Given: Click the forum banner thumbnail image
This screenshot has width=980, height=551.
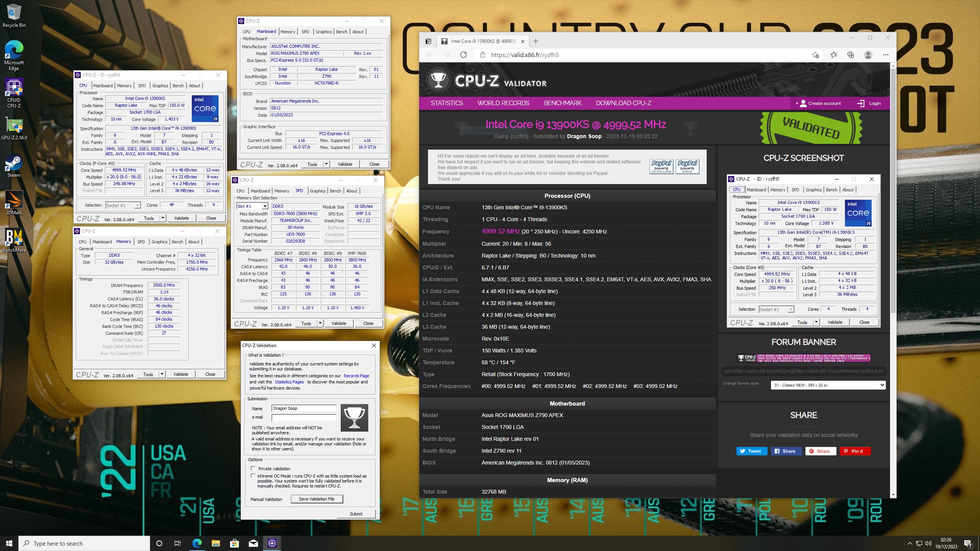Looking at the screenshot, I should click(804, 358).
